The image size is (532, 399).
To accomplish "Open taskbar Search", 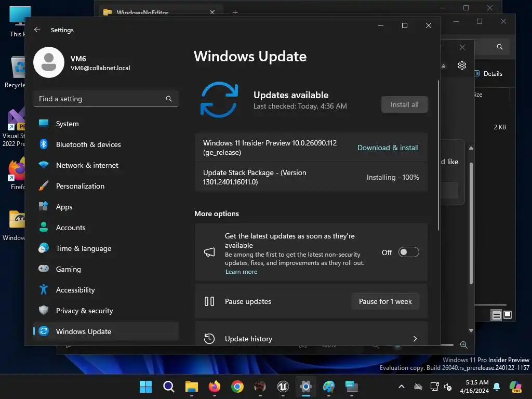I will point(169,387).
